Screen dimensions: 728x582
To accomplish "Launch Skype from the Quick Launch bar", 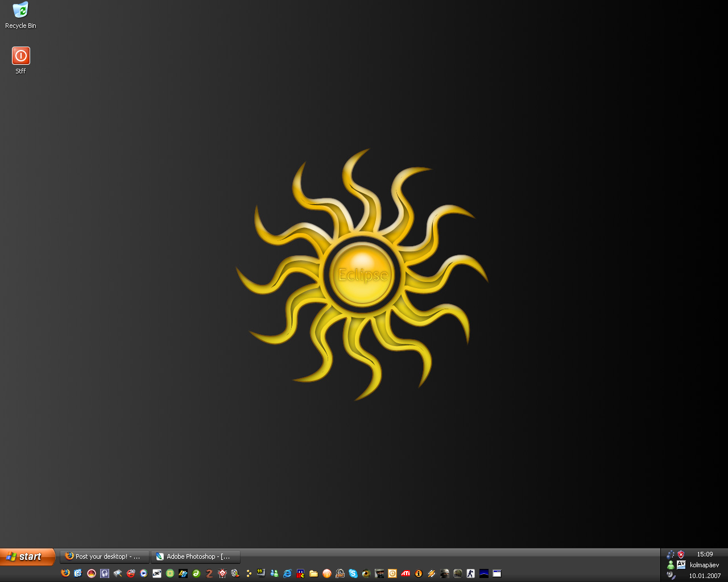I will [353, 573].
